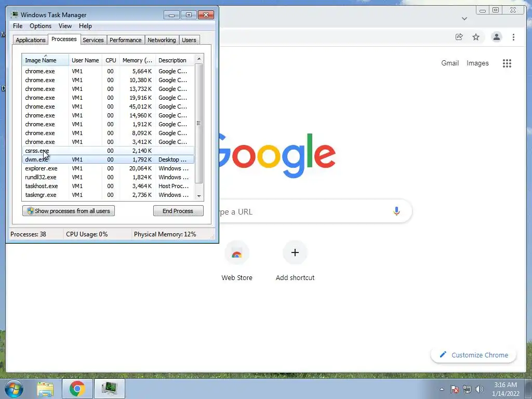532x399 pixels.
Task: Click the Windows Start orb
Action: click(x=14, y=389)
